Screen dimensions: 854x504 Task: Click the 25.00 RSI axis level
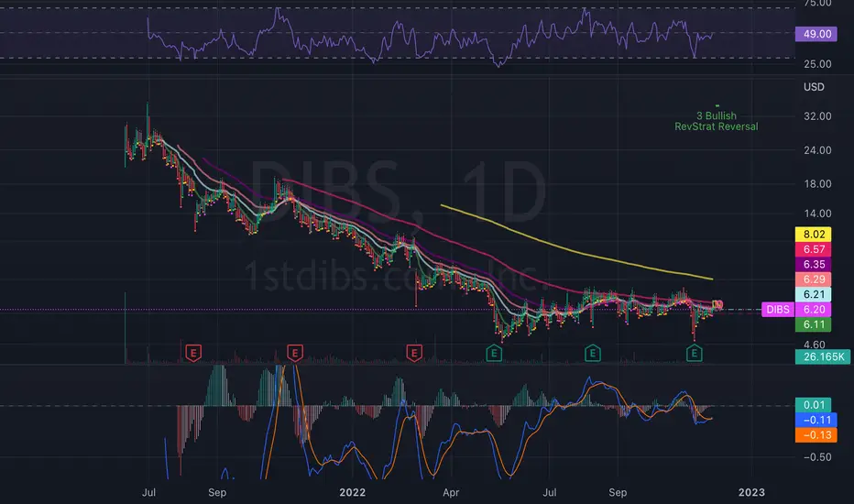(817, 64)
